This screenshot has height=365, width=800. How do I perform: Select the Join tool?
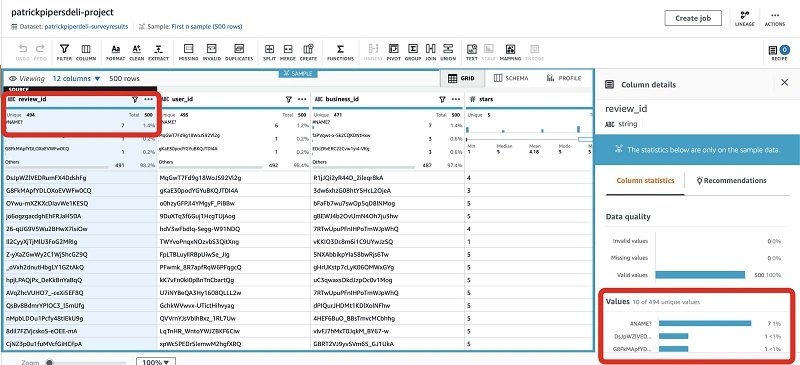(x=431, y=53)
